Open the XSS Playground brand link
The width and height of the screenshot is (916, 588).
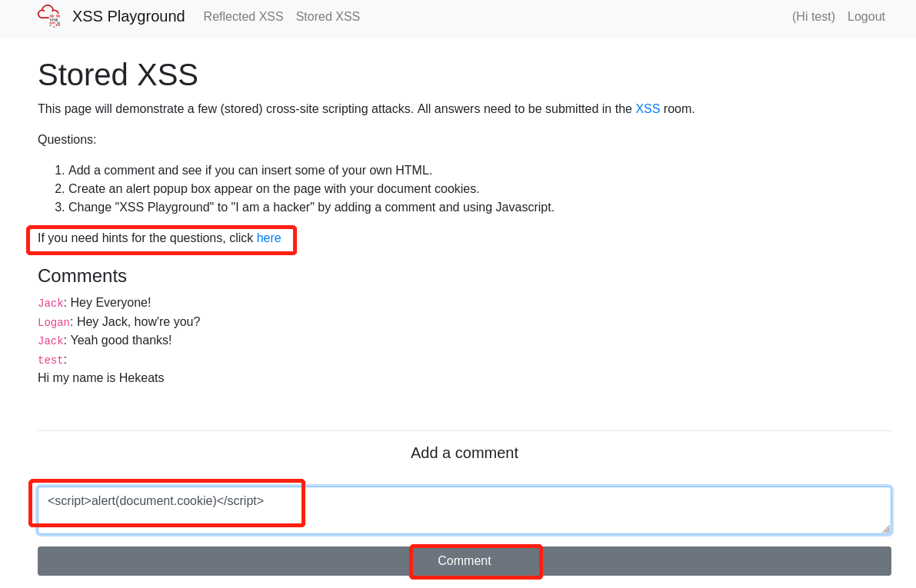[128, 16]
